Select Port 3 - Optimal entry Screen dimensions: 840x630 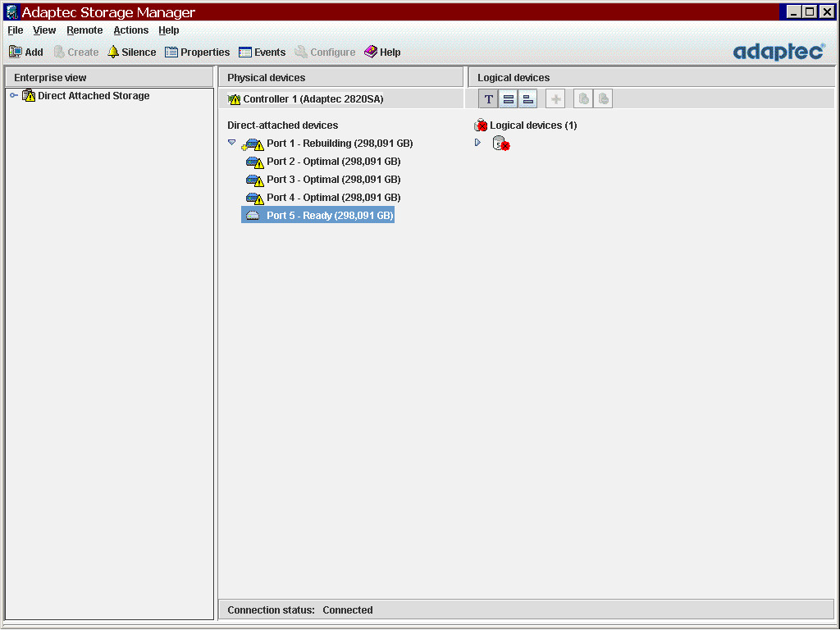coord(334,180)
